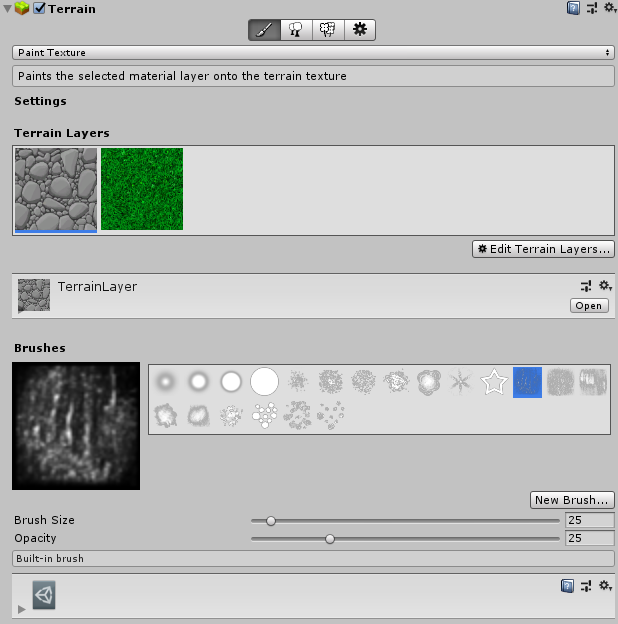
Task: Click the Built-in brush label box
Action: point(313,559)
